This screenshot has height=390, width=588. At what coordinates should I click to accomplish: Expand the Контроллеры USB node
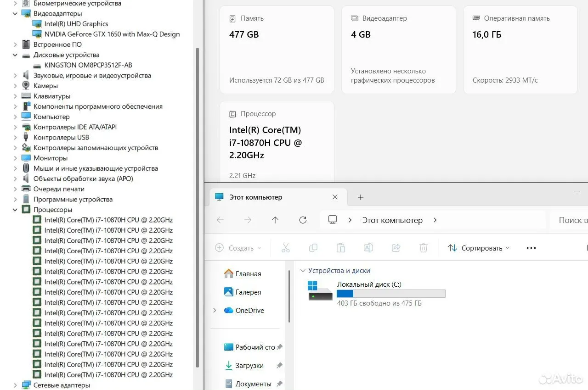point(15,138)
